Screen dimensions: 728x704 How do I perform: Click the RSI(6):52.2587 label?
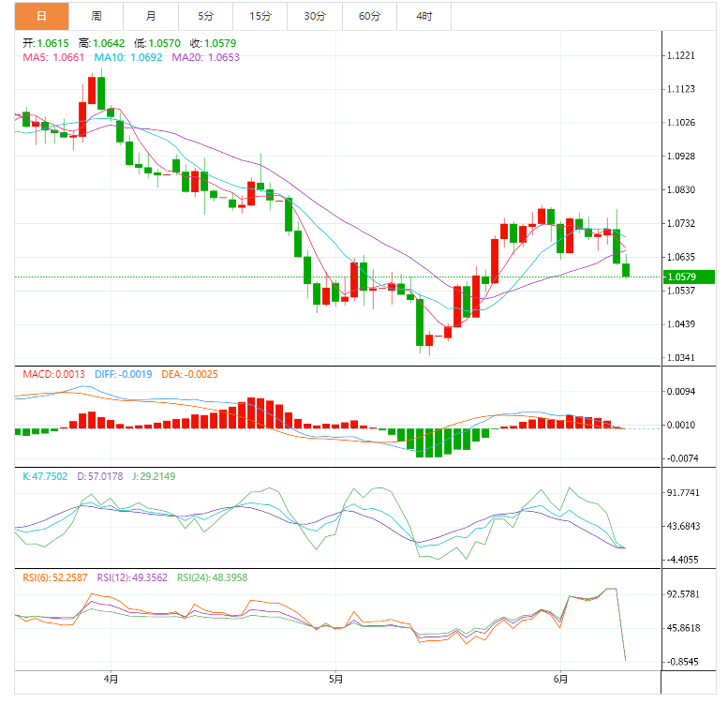[x=54, y=577]
